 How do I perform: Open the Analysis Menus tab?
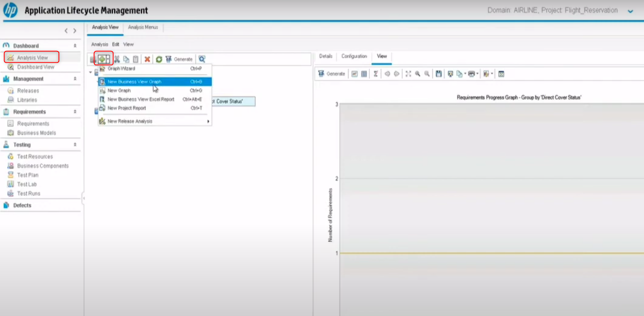point(143,27)
